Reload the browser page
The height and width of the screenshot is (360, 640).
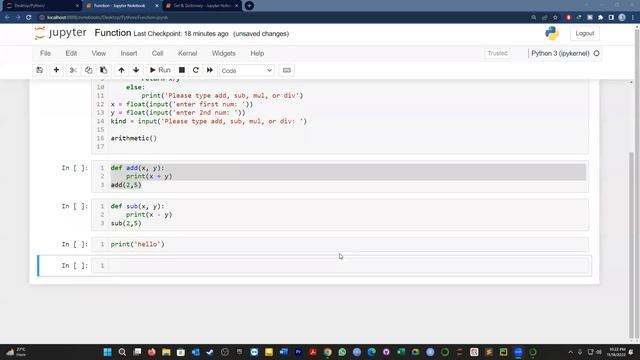click(x=29, y=18)
